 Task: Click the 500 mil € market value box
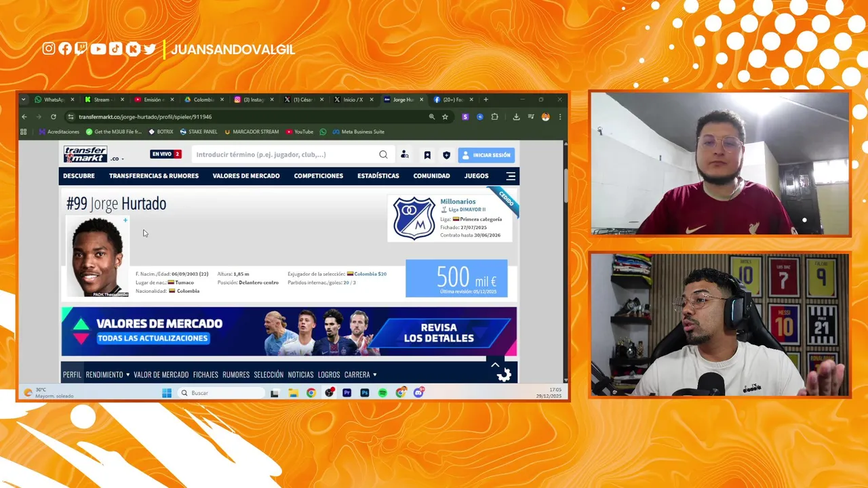coord(456,279)
